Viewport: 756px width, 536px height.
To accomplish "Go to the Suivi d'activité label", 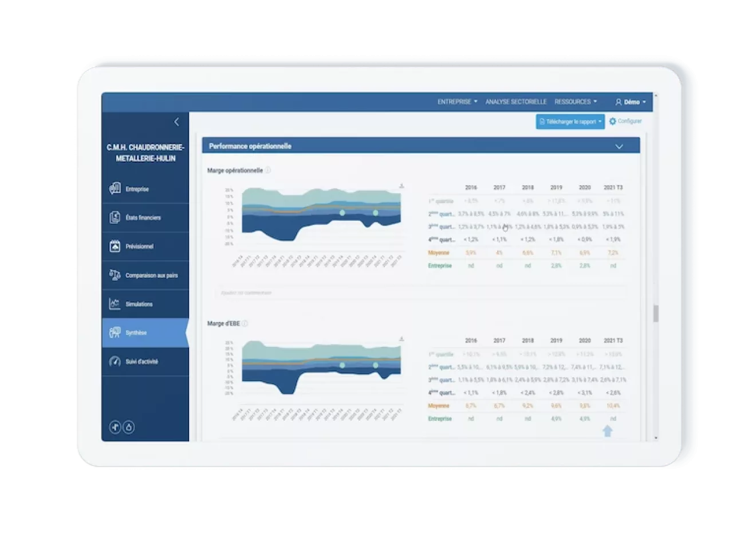I will coord(141,362).
